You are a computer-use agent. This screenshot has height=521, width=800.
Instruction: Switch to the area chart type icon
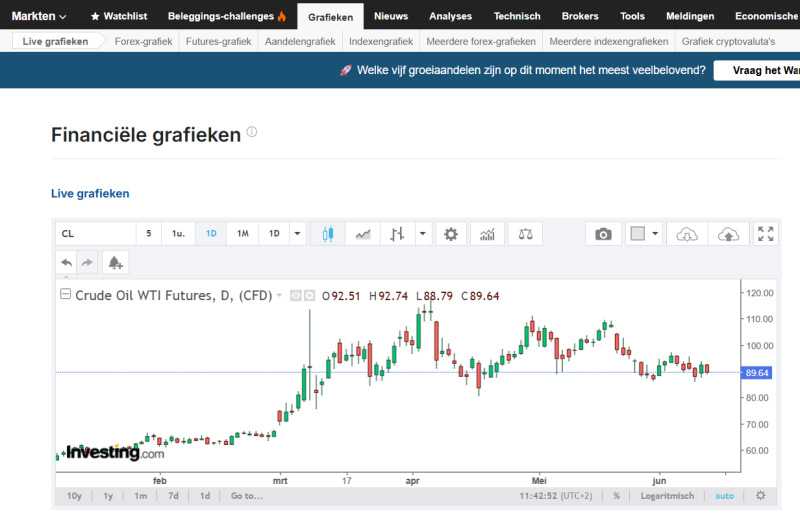click(363, 234)
